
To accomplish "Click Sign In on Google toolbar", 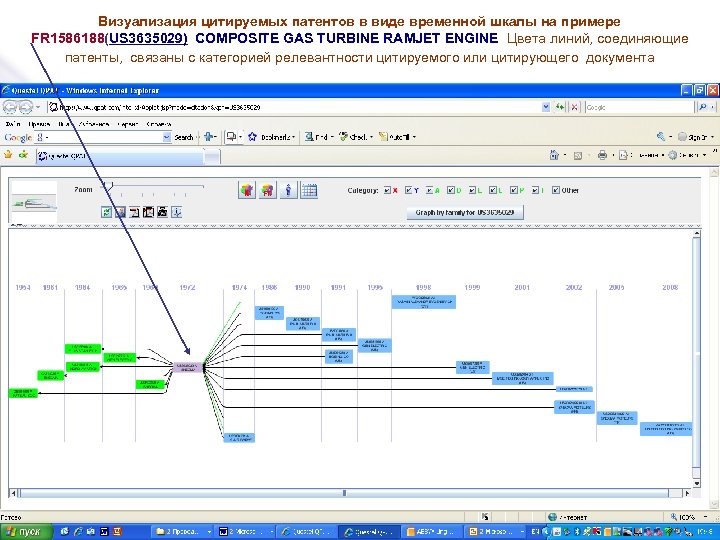I will tap(692, 137).
